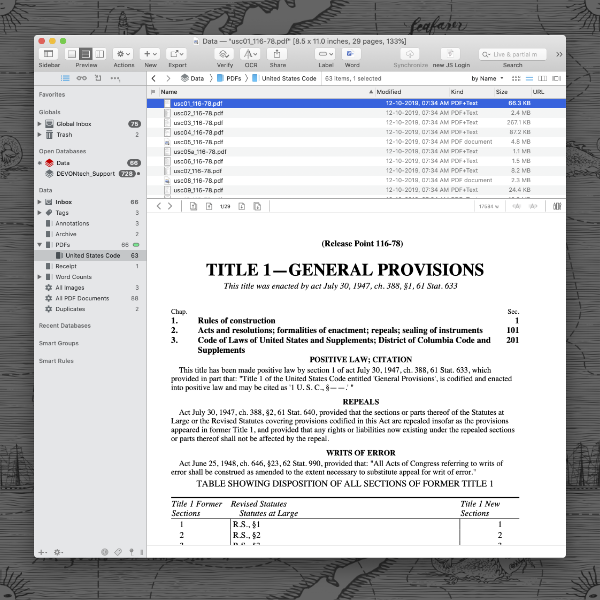Click the PDFs breadcrumb
600x600 pixels.
pyautogui.click(x=229, y=78)
